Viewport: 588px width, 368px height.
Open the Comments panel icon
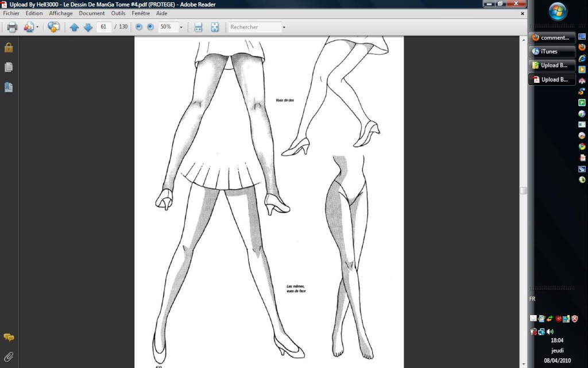pyautogui.click(x=9, y=337)
